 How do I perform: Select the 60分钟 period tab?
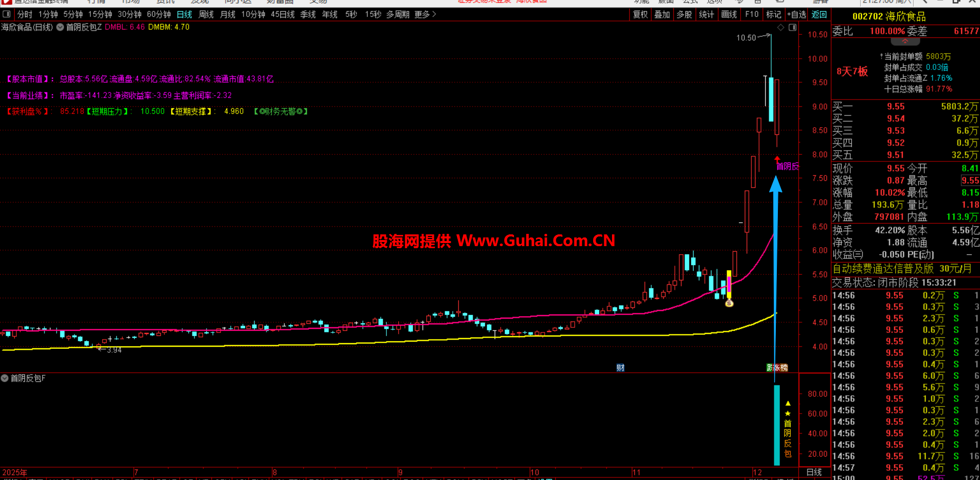pos(159,14)
